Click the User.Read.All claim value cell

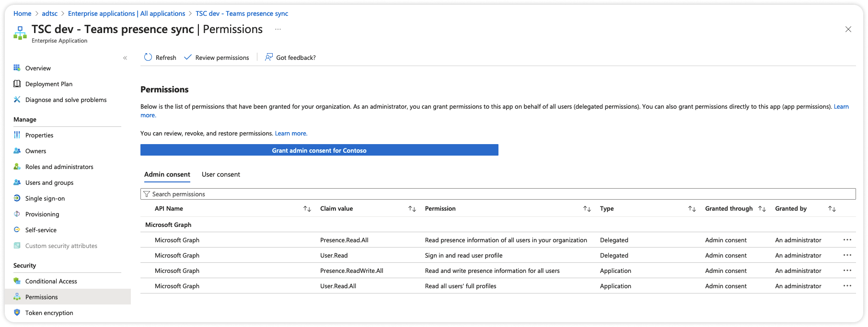[338, 286]
